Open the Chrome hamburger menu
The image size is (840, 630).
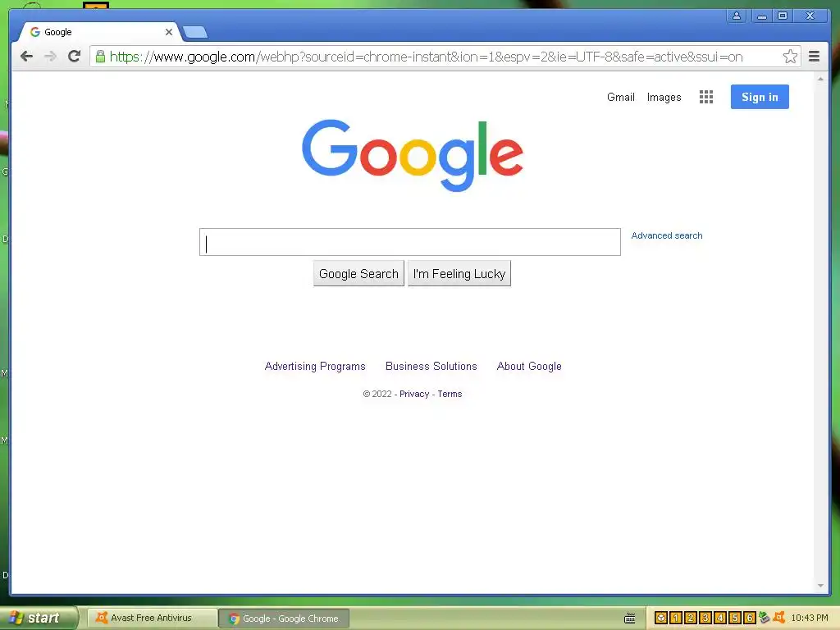814,57
